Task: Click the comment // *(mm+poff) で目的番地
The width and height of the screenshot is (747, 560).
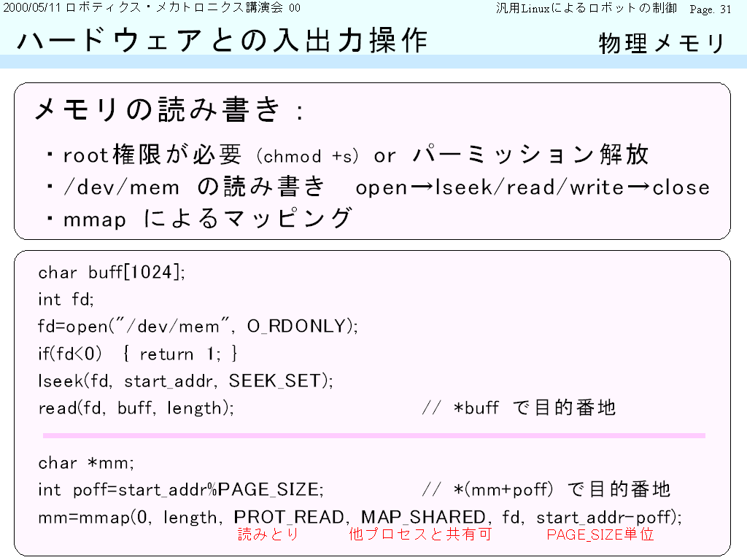Action: (x=546, y=489)
